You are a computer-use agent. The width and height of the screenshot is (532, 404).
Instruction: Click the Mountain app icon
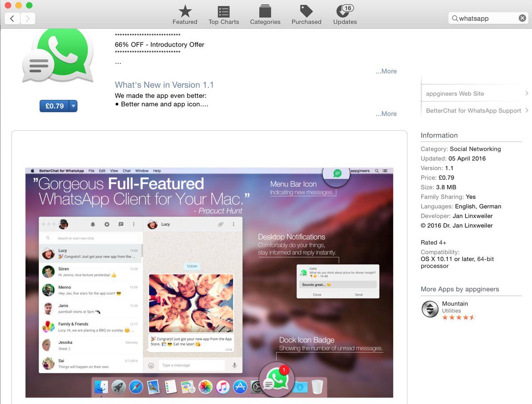[430, 309]
